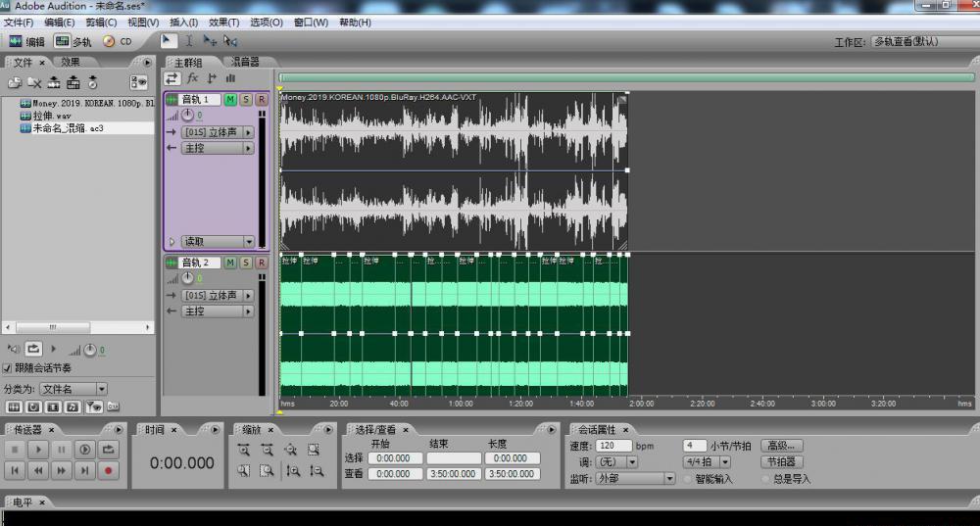980x526 pixels.
Task: Zoom out vertically
Action: [x=317, y=471]
